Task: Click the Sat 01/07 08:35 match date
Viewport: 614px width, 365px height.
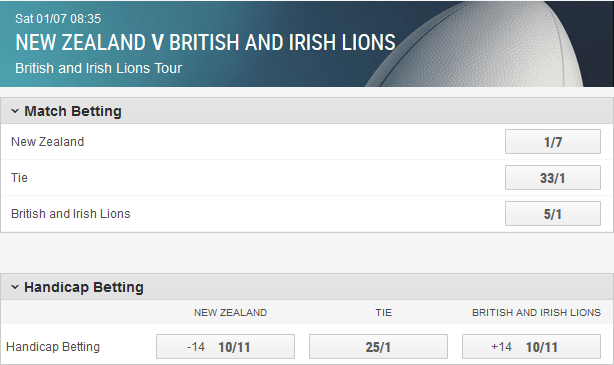Action: click(58, 18)
